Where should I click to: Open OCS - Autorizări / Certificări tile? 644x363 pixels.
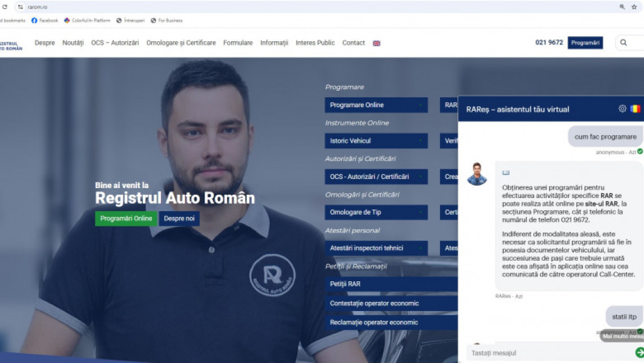376,177
